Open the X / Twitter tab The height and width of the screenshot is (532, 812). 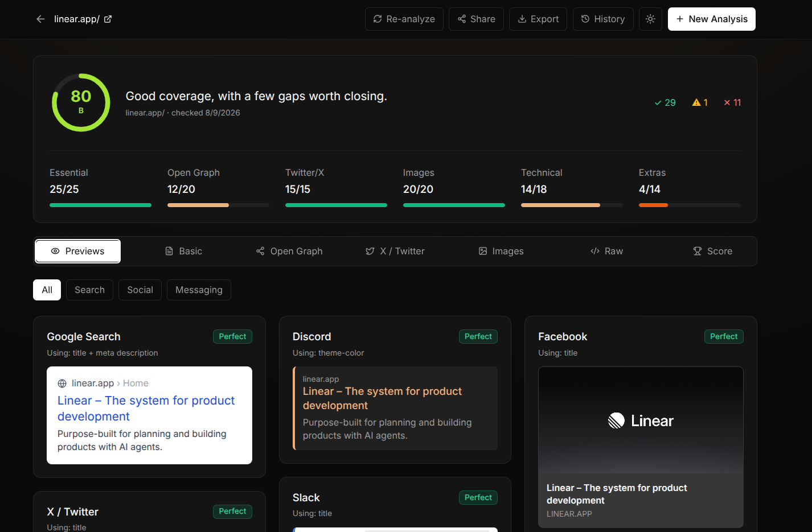click(x=395, y=251)
